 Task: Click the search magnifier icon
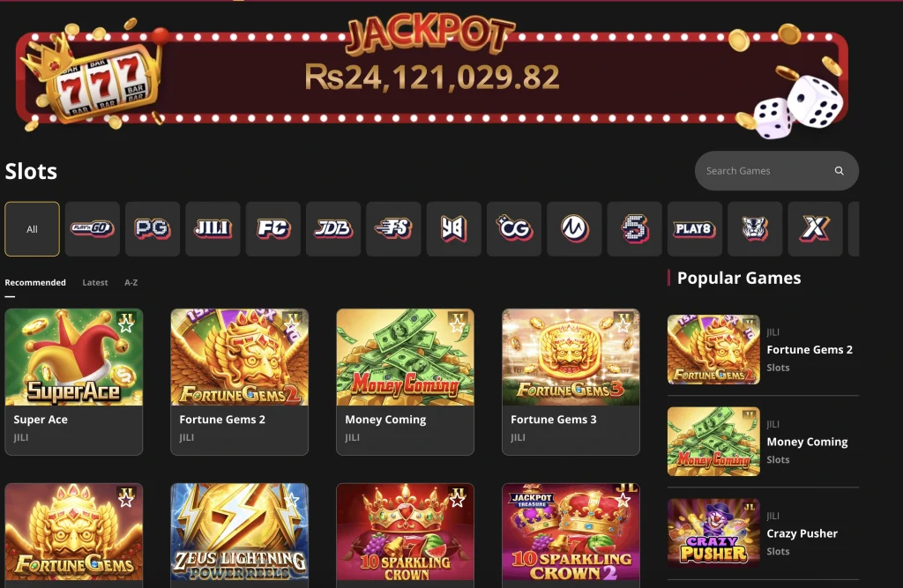(x=840, y=171)
